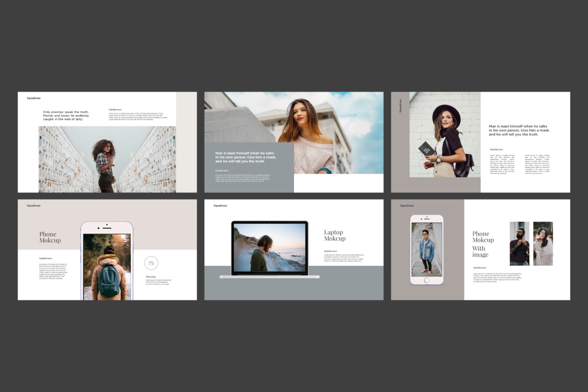Click the "Planning" label under the camera icon

point(151,277)
